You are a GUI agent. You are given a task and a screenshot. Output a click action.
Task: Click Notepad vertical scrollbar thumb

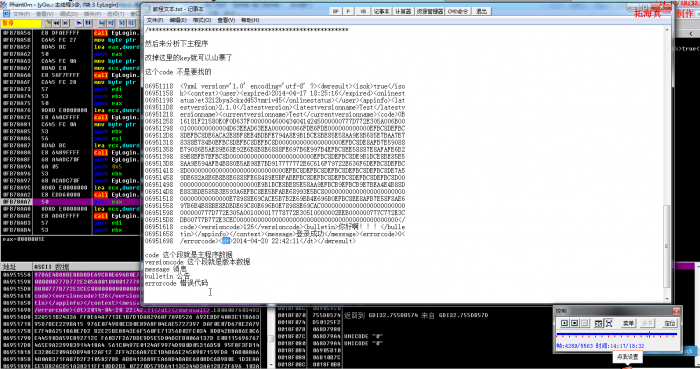pyautogui.click(x=667, y=246)
